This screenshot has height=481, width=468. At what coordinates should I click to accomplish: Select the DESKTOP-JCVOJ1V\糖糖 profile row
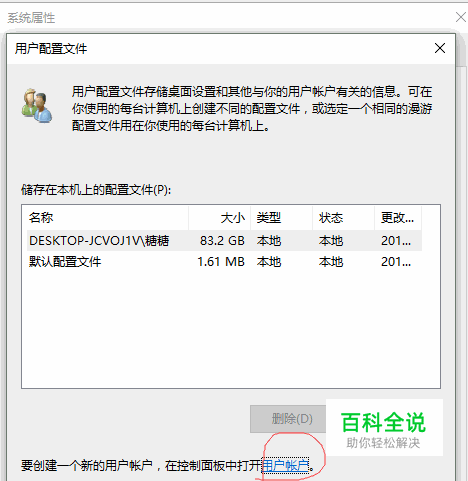pyautogui.click(x=224, y=241)
